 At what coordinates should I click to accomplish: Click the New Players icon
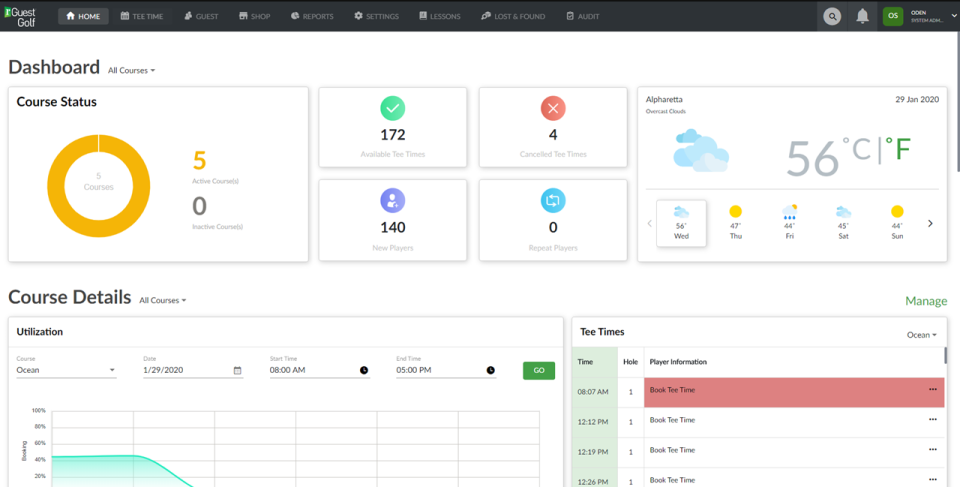tap(392, 201)
